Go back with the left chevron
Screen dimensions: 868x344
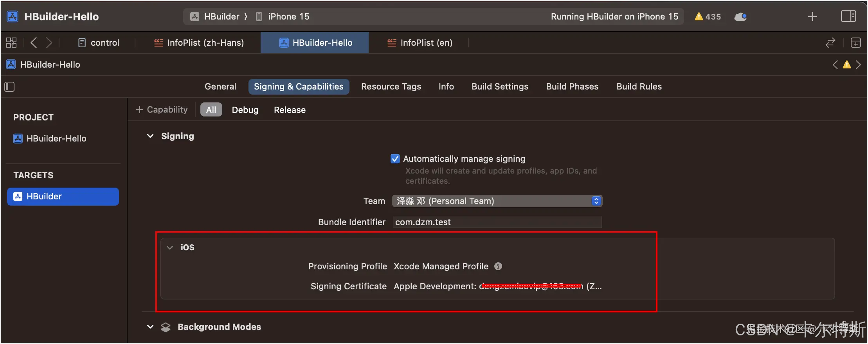(x=34, y=43)
